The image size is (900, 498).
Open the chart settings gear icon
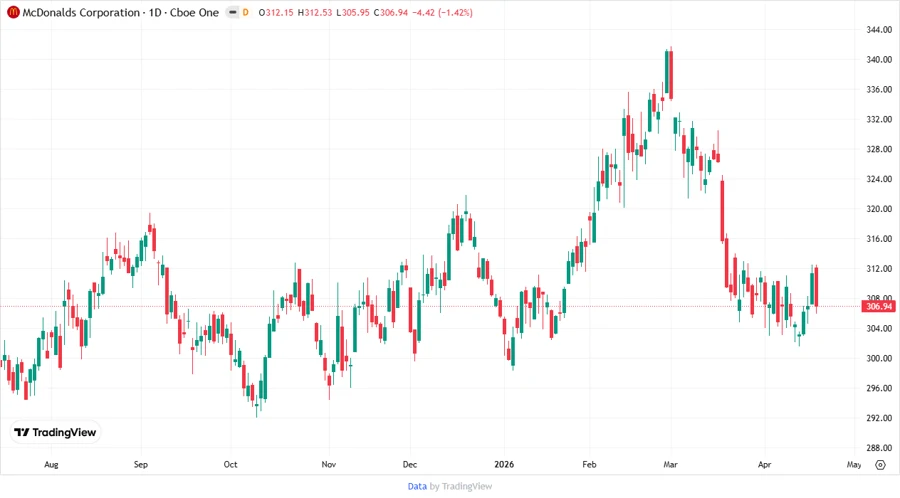(x=880, y=465)
